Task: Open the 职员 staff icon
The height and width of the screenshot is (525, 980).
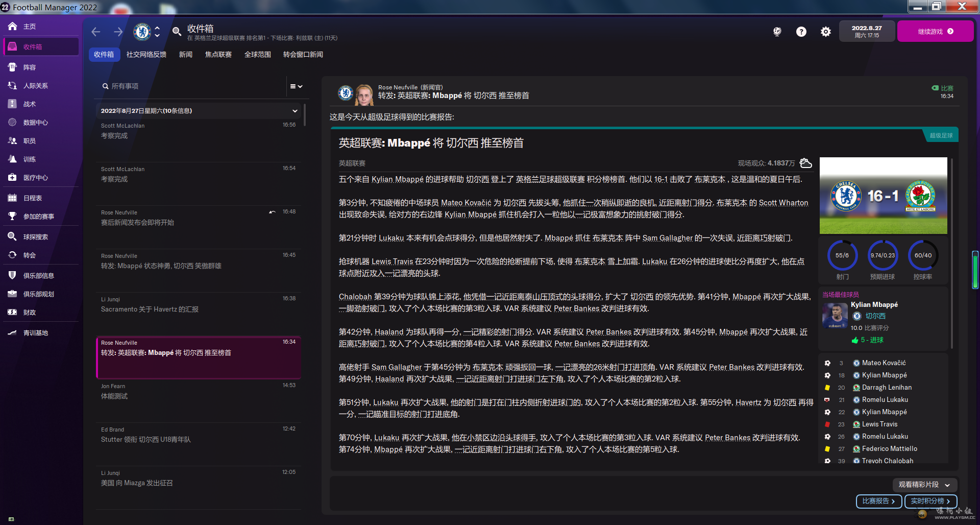Action: click(12, 140)
